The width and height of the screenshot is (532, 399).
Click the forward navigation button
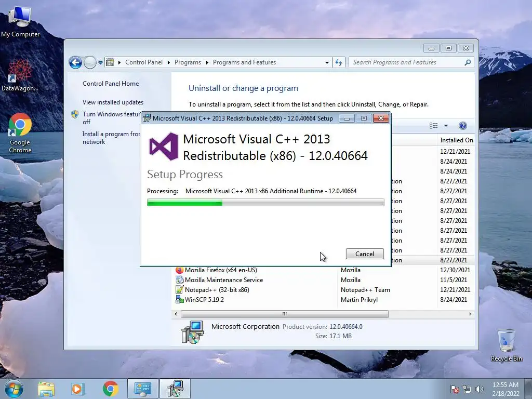tap(90, 62)
